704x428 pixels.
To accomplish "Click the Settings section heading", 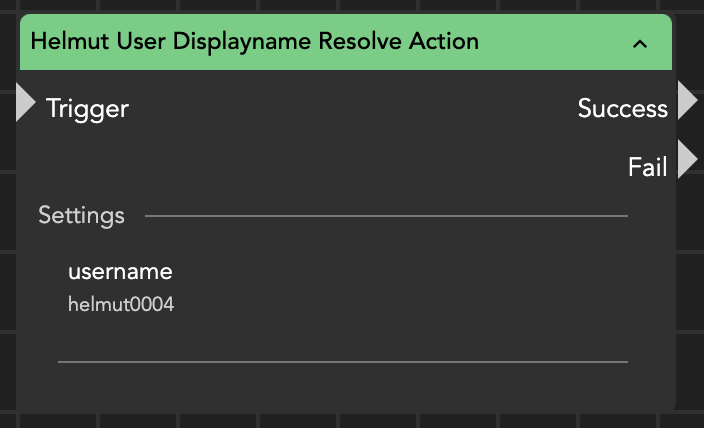I will [x=81, y=215].
